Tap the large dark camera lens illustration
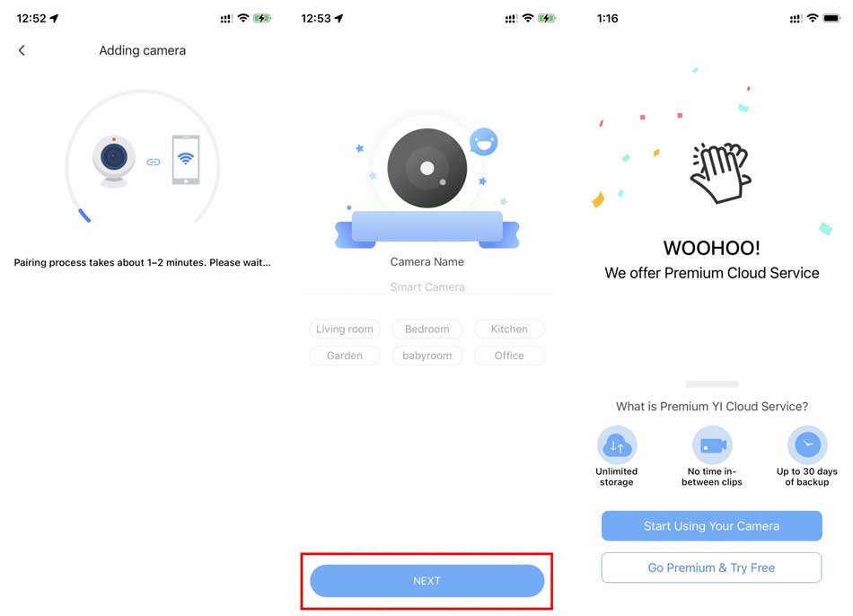 427,168
